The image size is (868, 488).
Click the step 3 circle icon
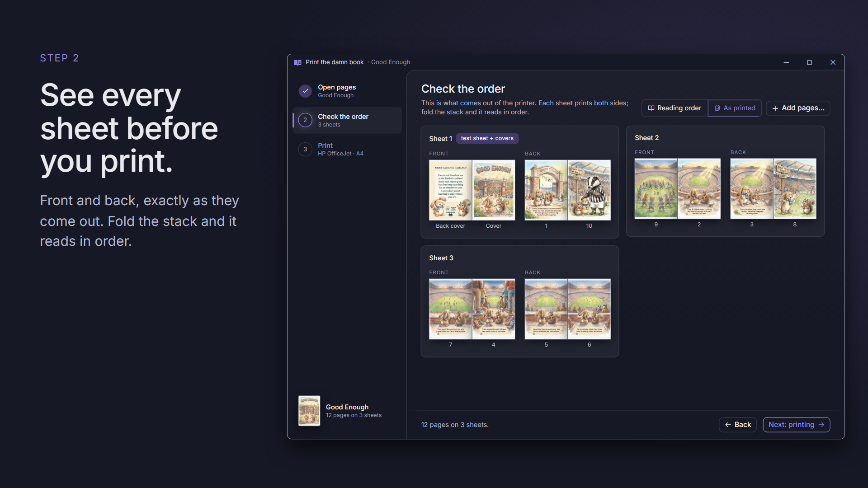pos(305,149)
